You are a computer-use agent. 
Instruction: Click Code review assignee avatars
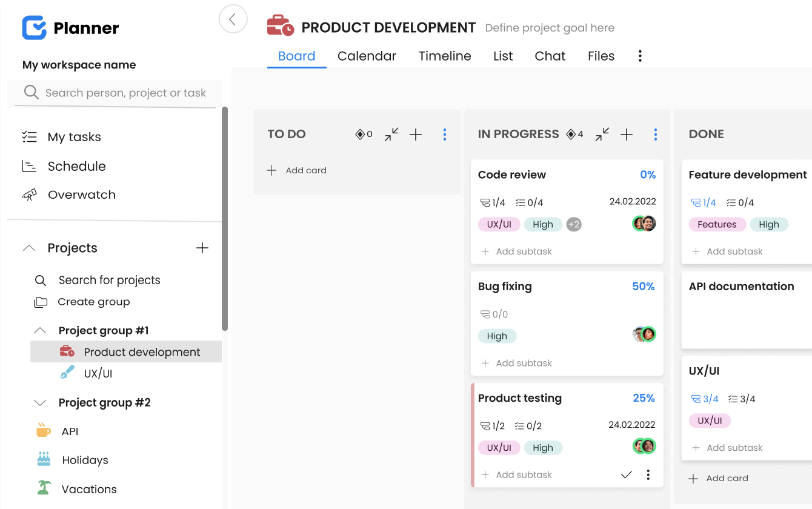(x=645, y=224)
